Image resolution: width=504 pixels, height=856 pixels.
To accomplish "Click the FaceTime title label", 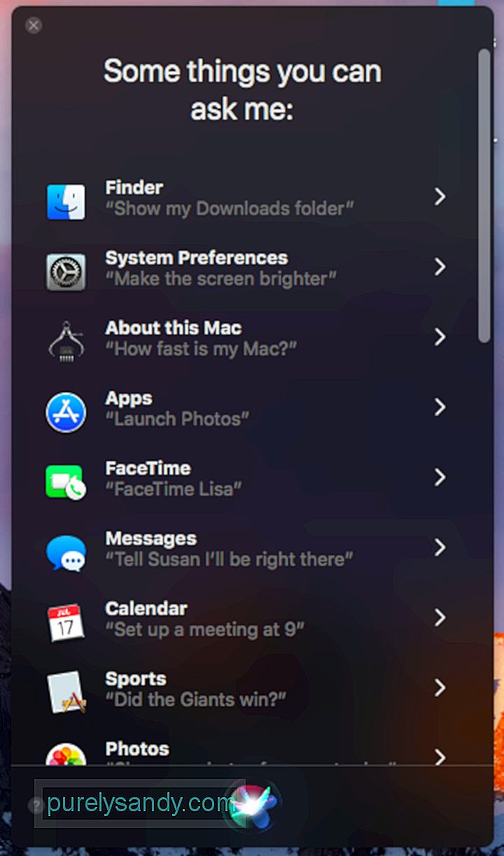I will [x=148, y=468].
